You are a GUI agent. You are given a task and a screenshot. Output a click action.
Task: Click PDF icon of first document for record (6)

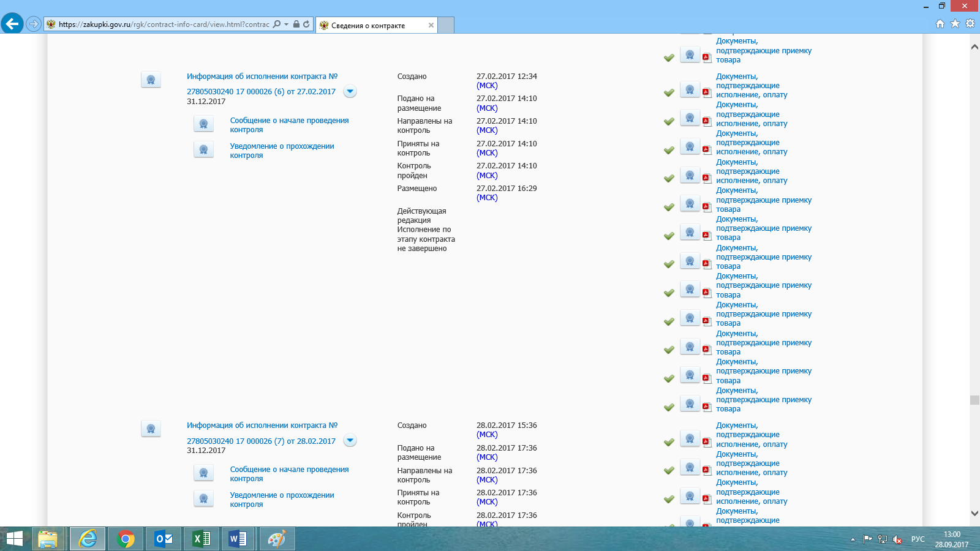706,93
